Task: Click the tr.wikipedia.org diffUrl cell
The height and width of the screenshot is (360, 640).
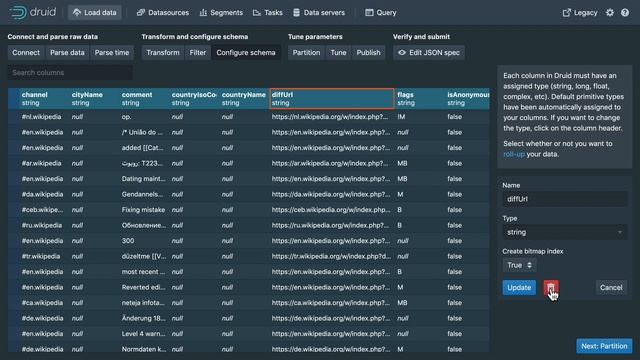Action: pyautogui.click(x=331, y=256)
